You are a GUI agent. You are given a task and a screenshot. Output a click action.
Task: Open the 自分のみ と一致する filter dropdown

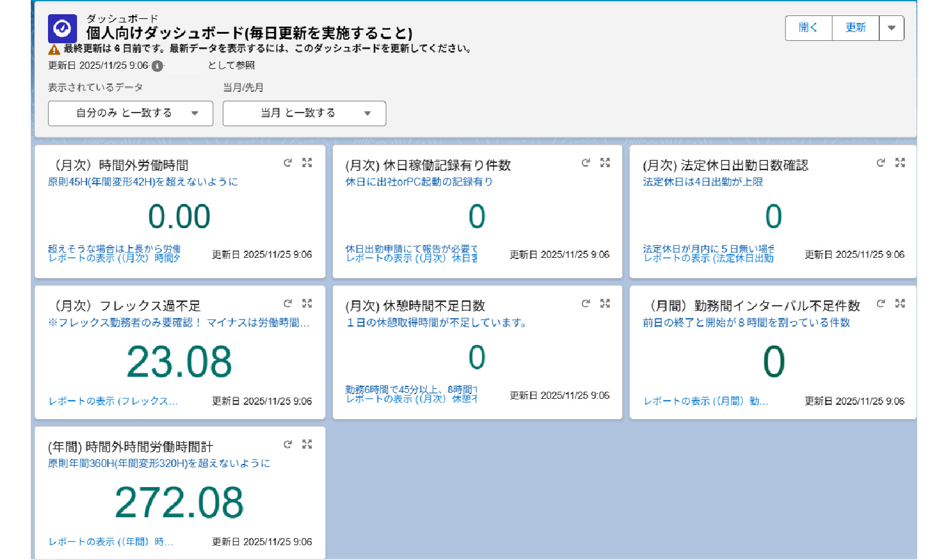pos(130,113)
